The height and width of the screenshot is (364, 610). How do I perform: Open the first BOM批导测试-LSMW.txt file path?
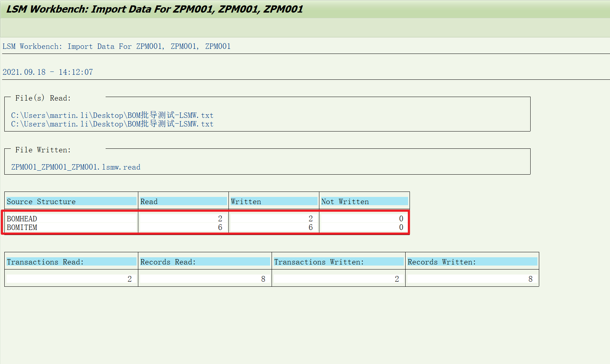pyautogui.click(x=112, y=115)
